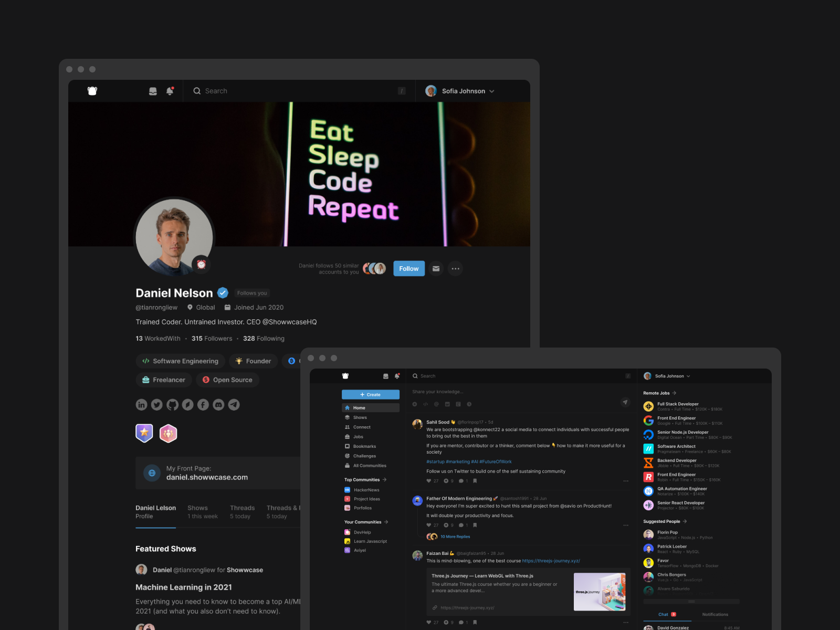Click the pink hexagon community badge
This screenshot has height=630, width=840.
click(168, 433)
